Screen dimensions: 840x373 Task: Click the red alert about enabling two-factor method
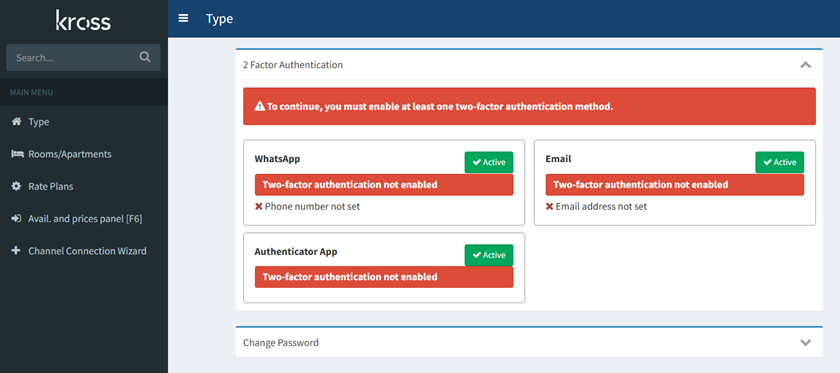tap(529, 107)
